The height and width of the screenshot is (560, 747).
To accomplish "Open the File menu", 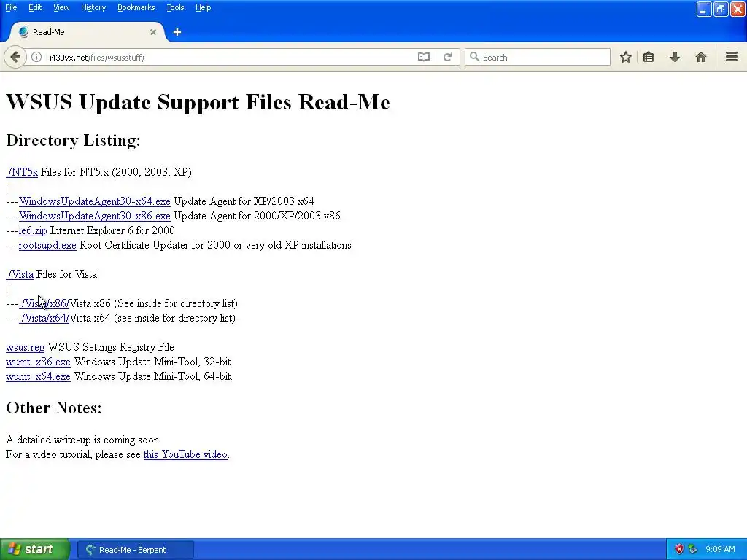I will click(x=11, y=7).
